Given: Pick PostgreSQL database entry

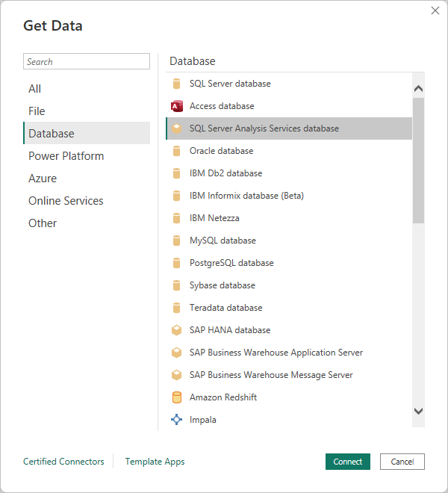Looking at the screenshot, I should (289, 263).
